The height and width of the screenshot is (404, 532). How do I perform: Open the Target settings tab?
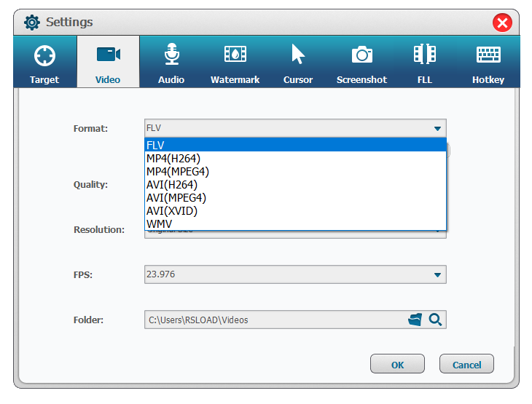[x=44, y=62]
